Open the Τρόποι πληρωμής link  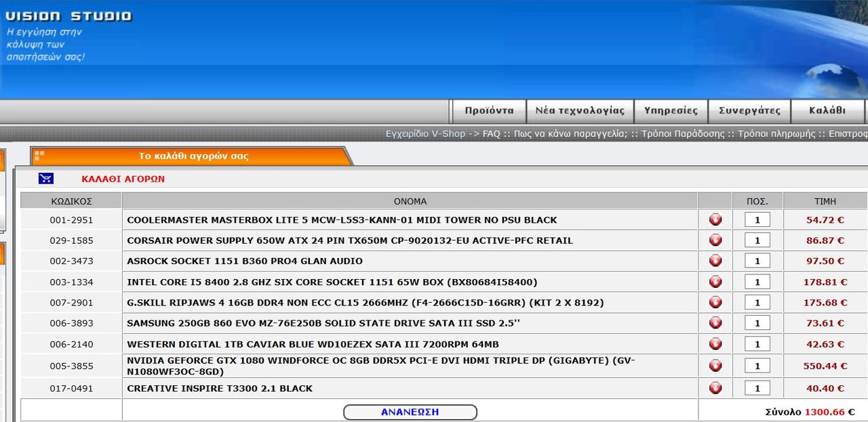click(x=776, y=133)
